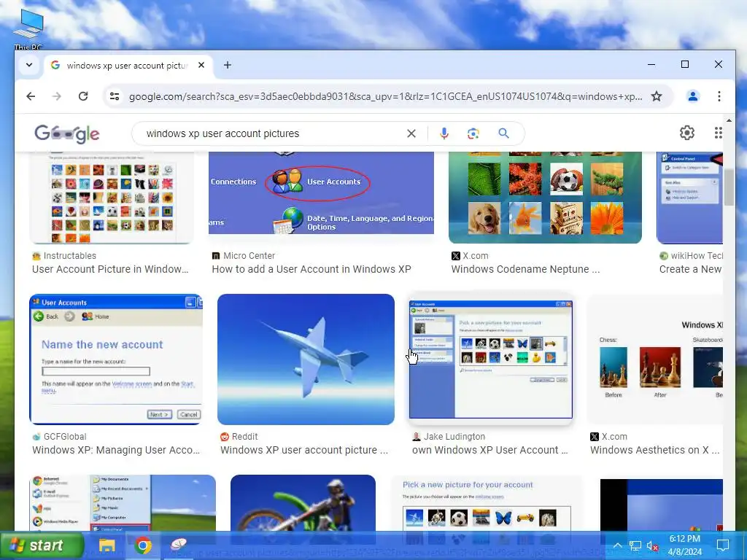View site information icon in address bar
The height and width of the screenshot is (560, 747).
pos(115,96)
